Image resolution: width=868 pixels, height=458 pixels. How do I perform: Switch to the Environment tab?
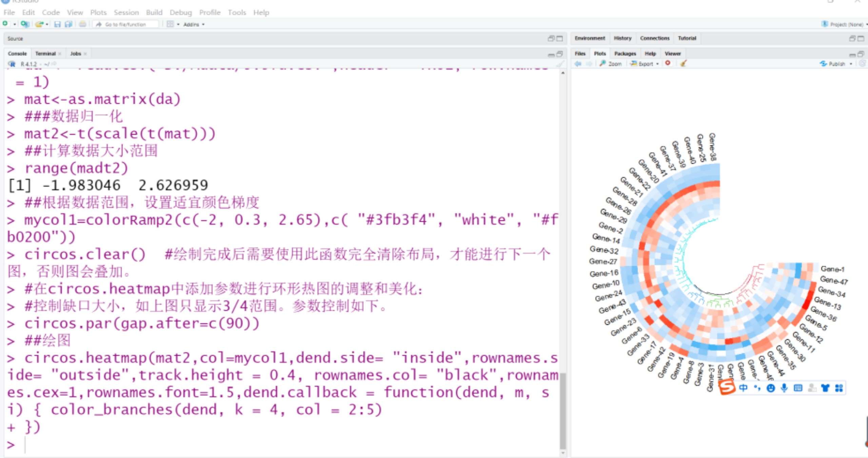[x=590, y=38]
